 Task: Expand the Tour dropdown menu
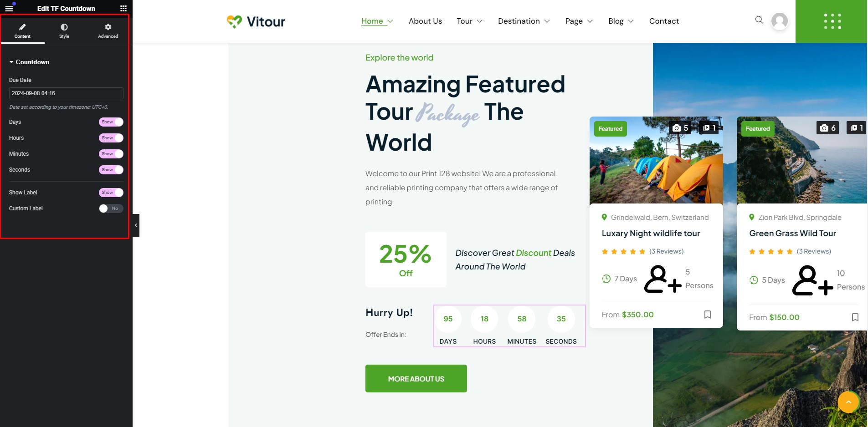(x=469, y=21)
